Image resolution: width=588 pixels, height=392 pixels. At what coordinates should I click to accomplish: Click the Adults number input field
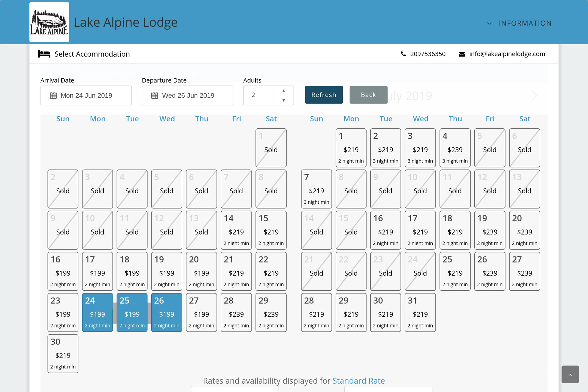pos(258,95)
